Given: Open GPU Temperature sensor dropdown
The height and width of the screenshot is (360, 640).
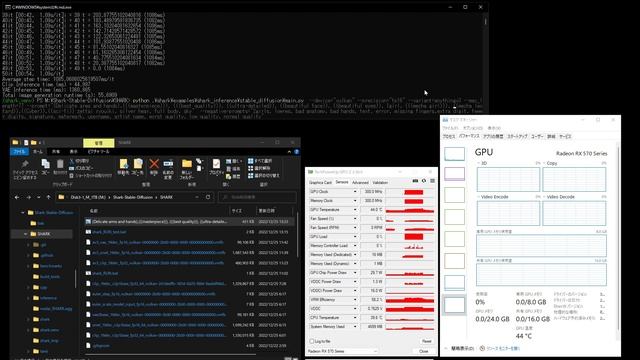Looking at the screenshot, I should coord(355,210).
